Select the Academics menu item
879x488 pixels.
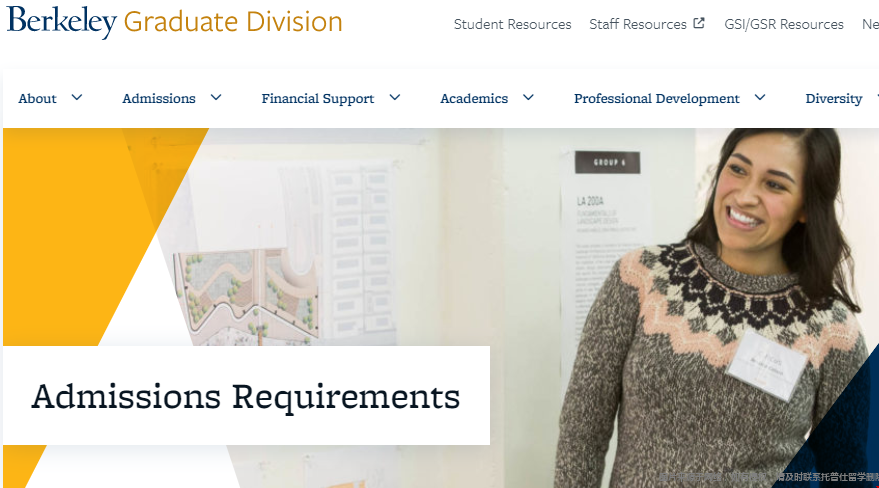pyautogui.click(x=474, y=99)
